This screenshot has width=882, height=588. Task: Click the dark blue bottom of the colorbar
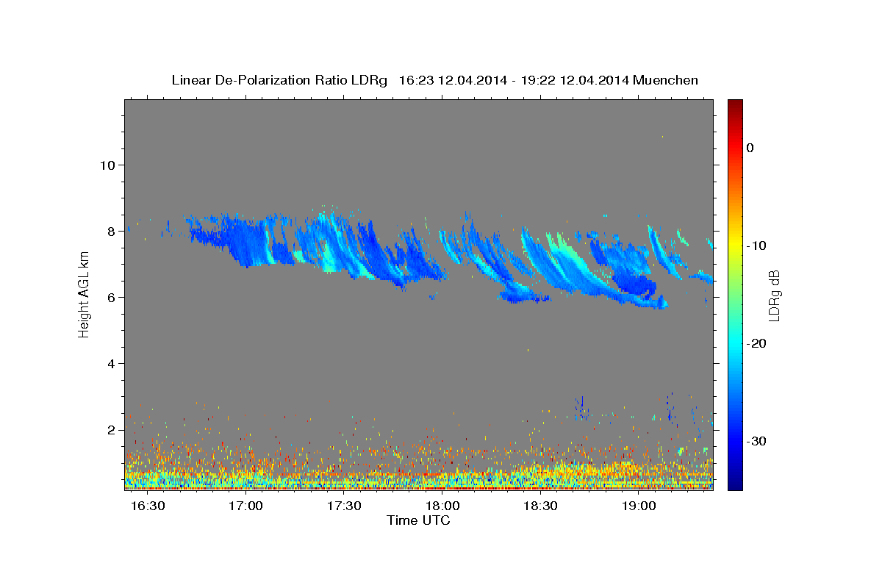coord(735,484)
